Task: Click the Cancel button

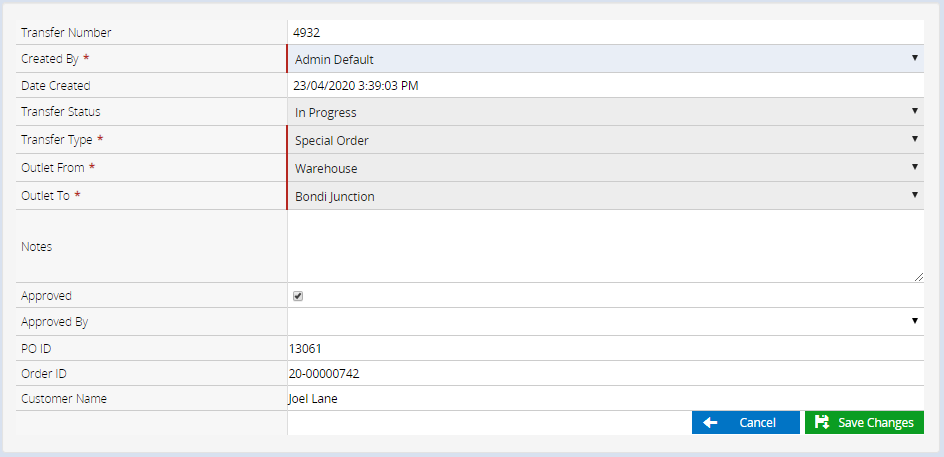Action: pos(745,423)
